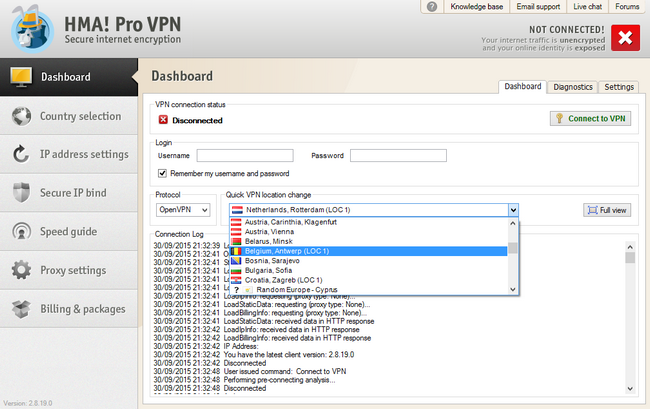Image resolution: width=650 pixels, height=409 pixels.
Task: Click the help question mark icon
Action: [x=432, y=7]
